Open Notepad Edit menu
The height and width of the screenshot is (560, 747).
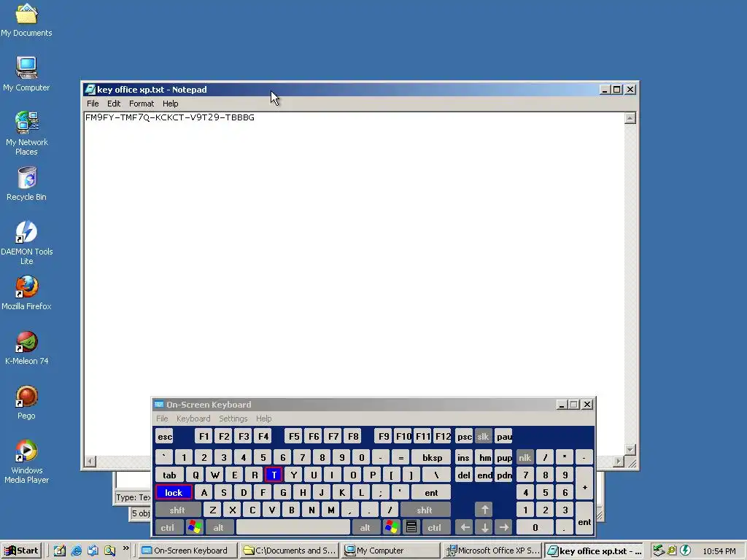[113, 104]
